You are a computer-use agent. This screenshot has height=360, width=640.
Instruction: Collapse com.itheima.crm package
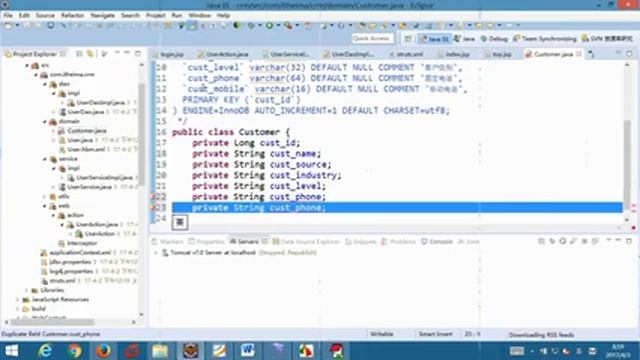tap(36, 75)
